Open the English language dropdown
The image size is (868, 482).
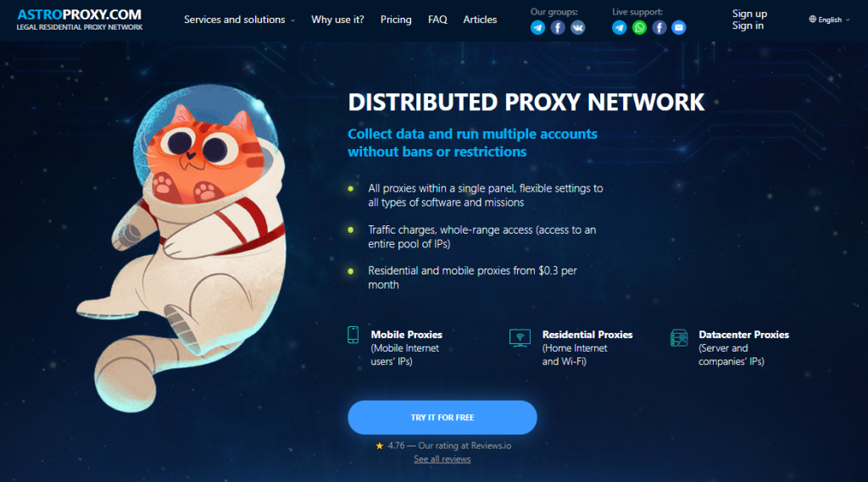click(x=829, y=19)
